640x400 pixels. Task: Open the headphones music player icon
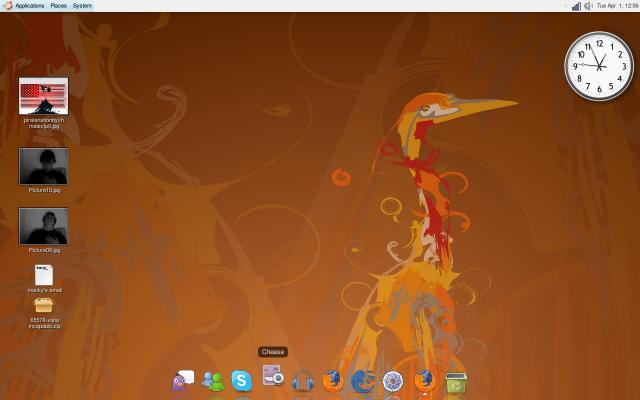point(303,381)
